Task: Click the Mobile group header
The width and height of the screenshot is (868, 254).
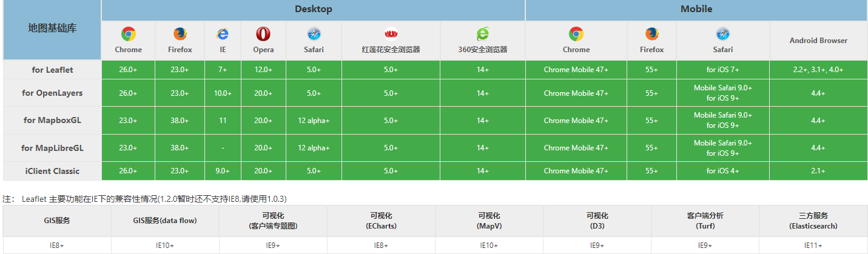Action: tap(696, 9)
